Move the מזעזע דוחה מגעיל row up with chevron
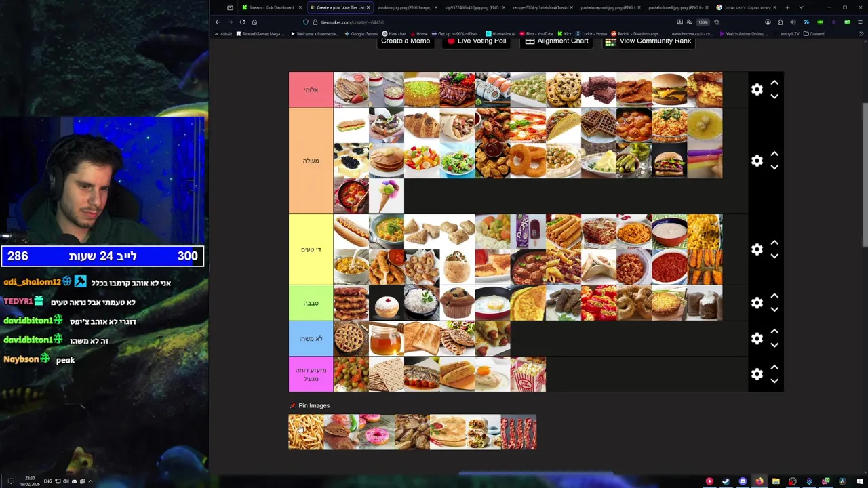The height and width of the screenshot is (488, 868). point(774,367)
